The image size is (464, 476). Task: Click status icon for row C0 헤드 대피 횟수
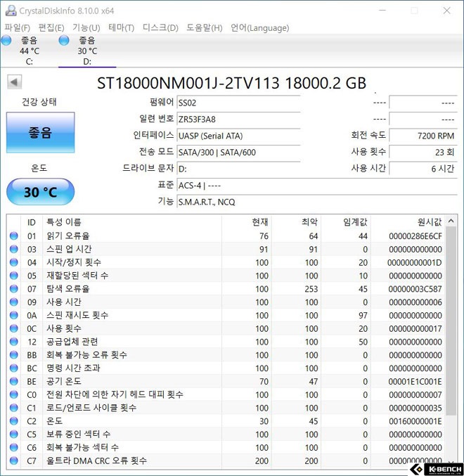coord(14,394)
